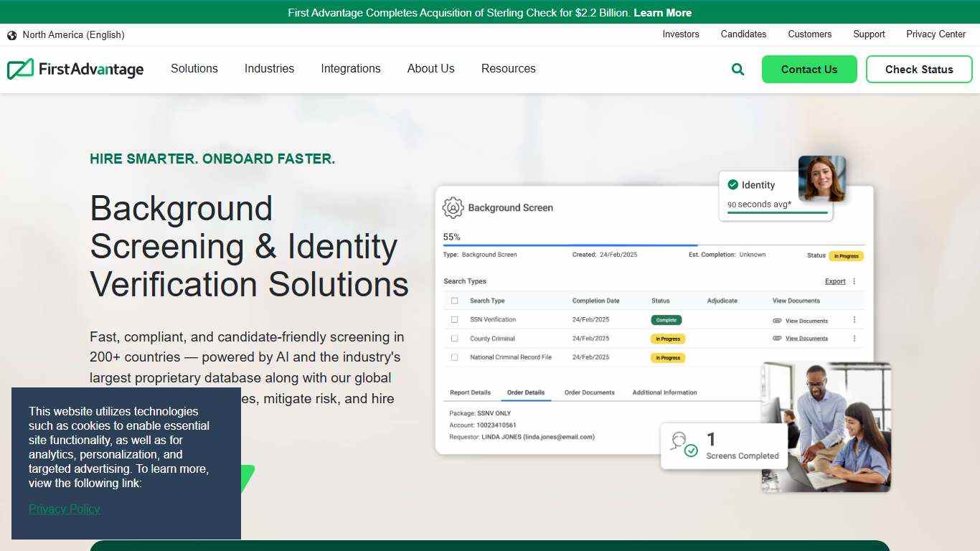Viewport: 980px width, 551px height.
Task: Click the Contact Us button
Action: coord(809,69)
